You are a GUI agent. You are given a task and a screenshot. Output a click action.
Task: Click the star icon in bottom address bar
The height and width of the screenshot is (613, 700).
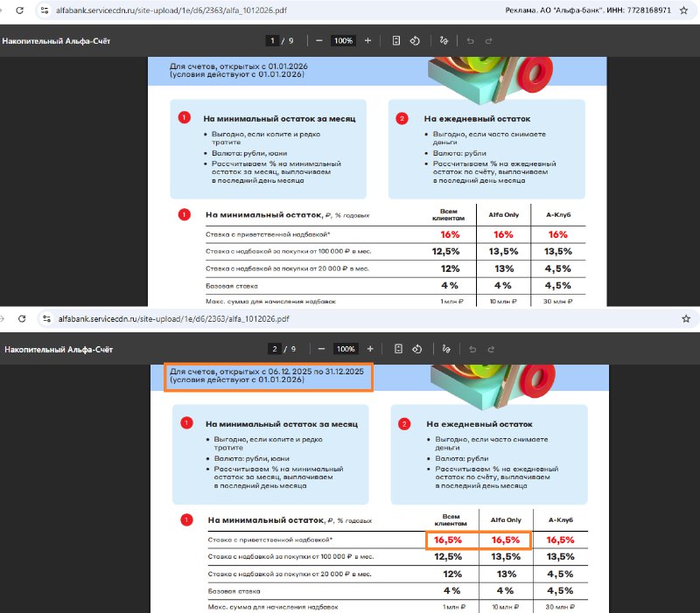click(x=685, y=319)
